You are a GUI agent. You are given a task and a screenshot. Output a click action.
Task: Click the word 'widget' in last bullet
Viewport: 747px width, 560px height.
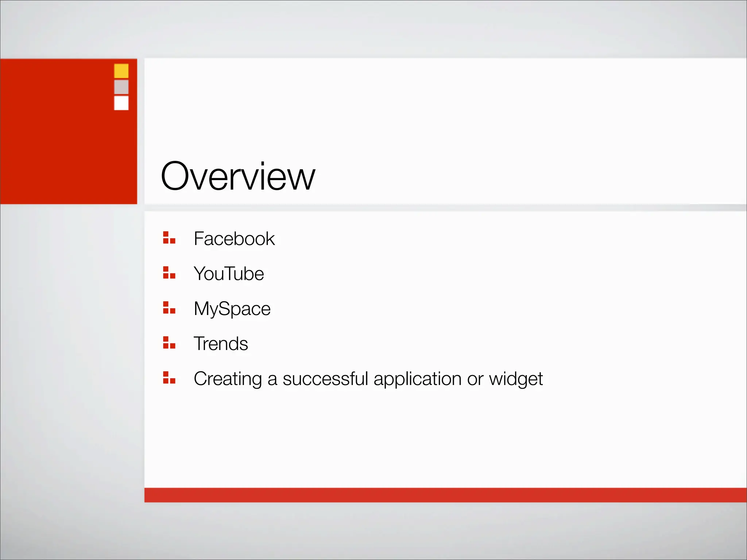tap(516, 379)
